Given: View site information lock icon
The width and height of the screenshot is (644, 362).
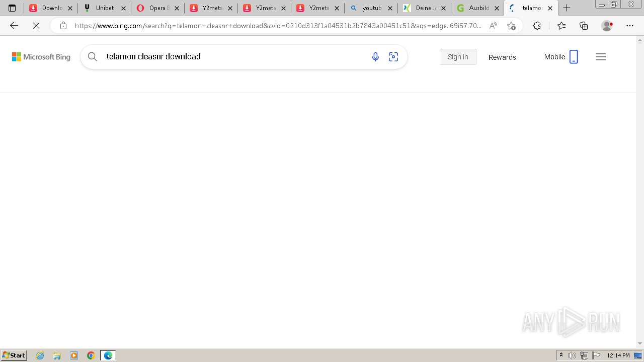Looking at the screenshot, I should pos(63,26).
